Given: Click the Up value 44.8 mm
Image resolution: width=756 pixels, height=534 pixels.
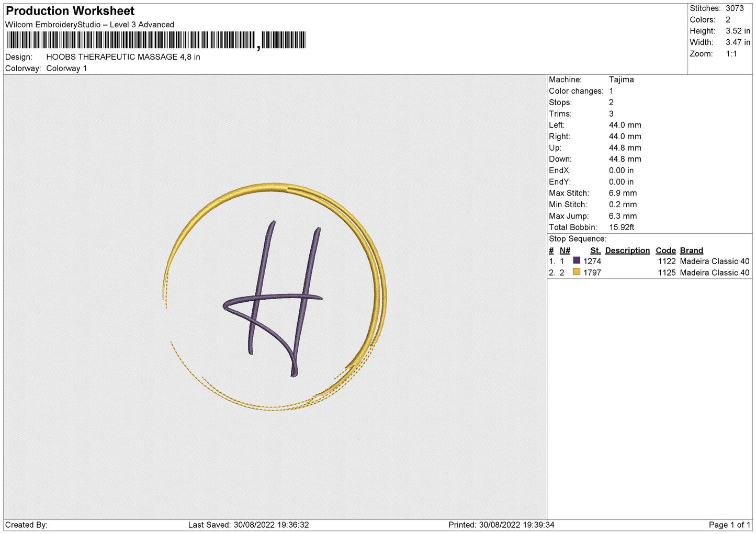Looking at the screenshot, I should (625, 148).
